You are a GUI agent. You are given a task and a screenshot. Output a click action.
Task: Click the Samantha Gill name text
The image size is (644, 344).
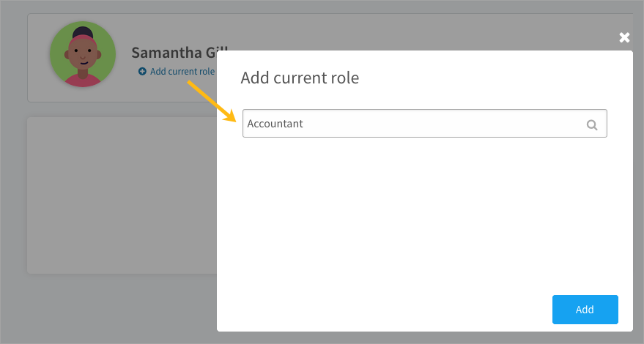tap(179, 53)
